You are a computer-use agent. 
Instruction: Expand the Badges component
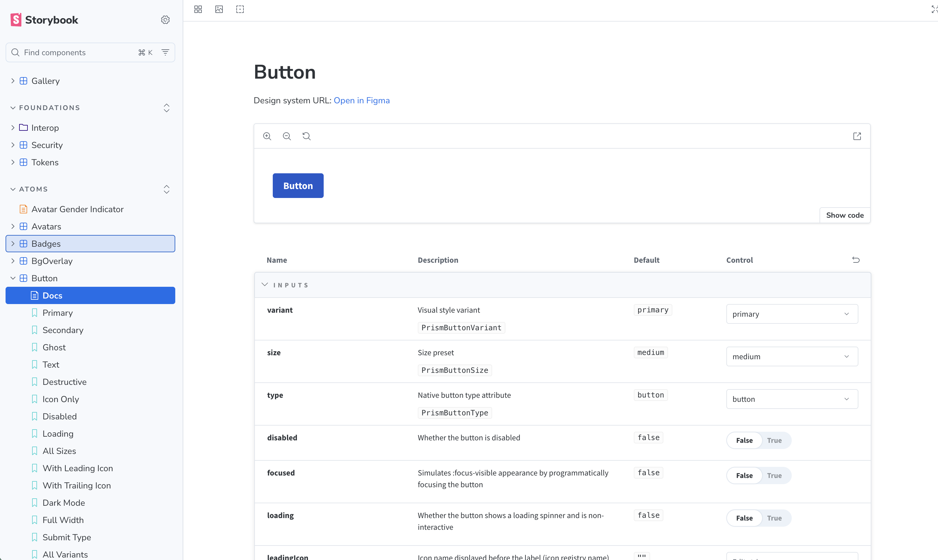tap(90, 244)
